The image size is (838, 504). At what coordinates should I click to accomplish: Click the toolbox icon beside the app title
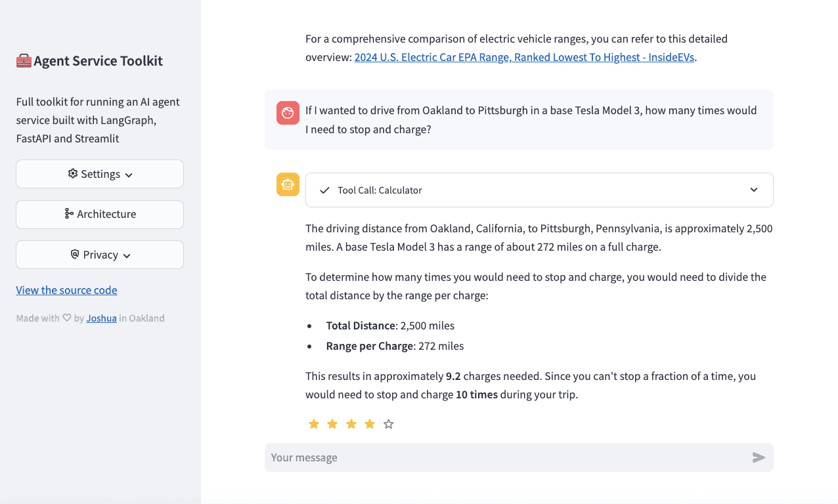coord(24,60)
